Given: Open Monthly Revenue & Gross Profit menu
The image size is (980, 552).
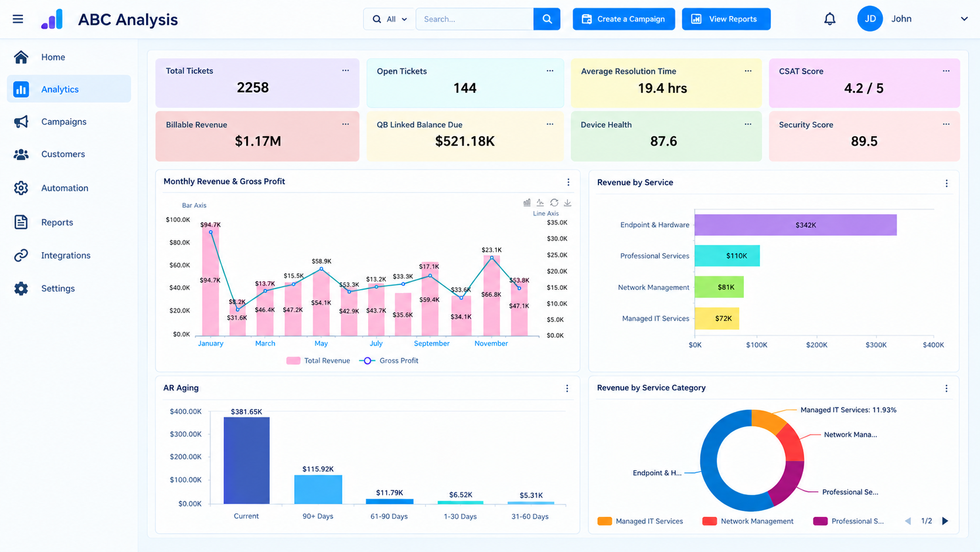Looking at the screenshot, I should coord(568,182).
